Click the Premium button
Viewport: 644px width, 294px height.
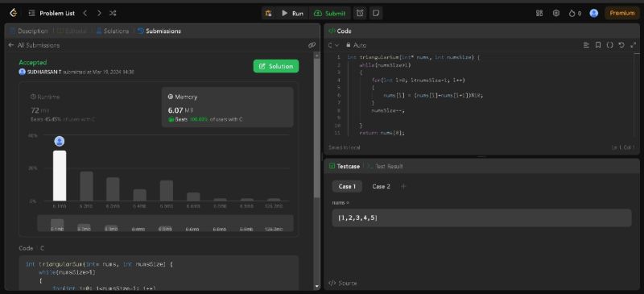(x=622, y=13)
